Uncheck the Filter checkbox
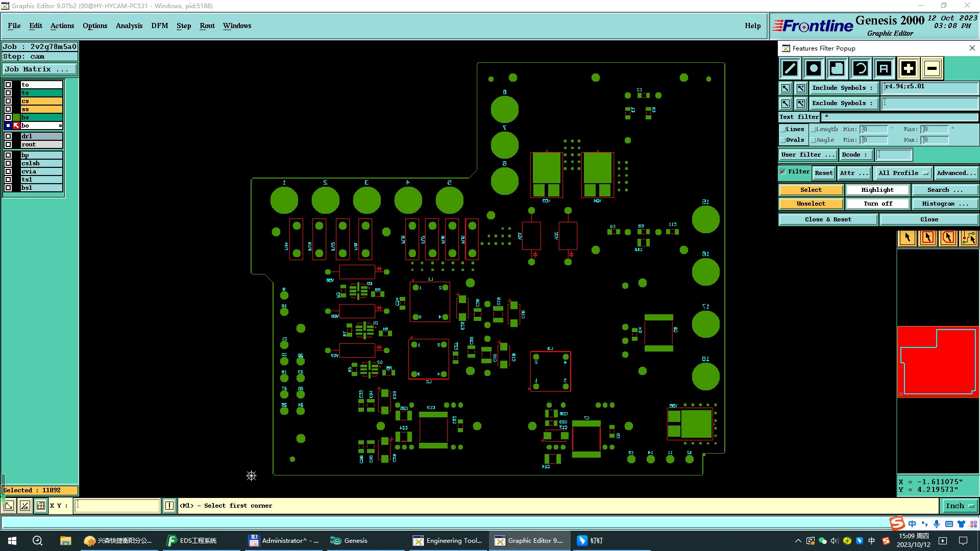This screenshot has height=551, width=980. coord(783,172)
